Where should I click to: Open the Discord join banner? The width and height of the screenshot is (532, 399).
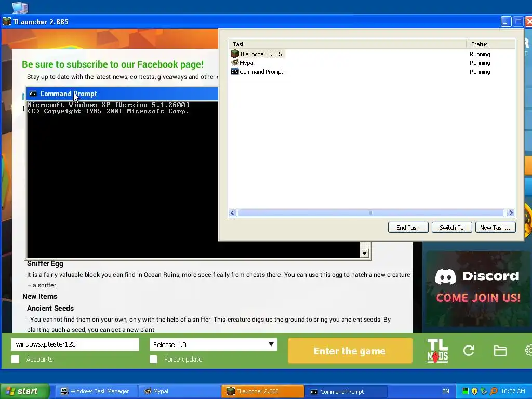pyautogui.click(x=477, y=289)
